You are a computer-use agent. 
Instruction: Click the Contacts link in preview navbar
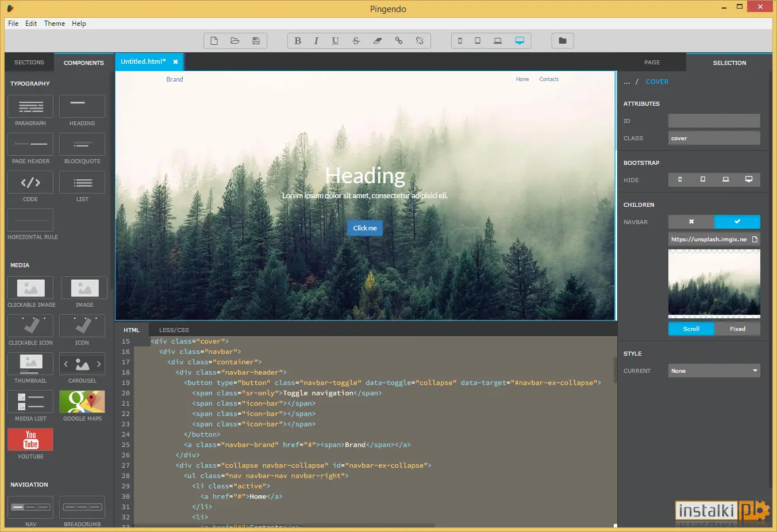click(549, 79)
